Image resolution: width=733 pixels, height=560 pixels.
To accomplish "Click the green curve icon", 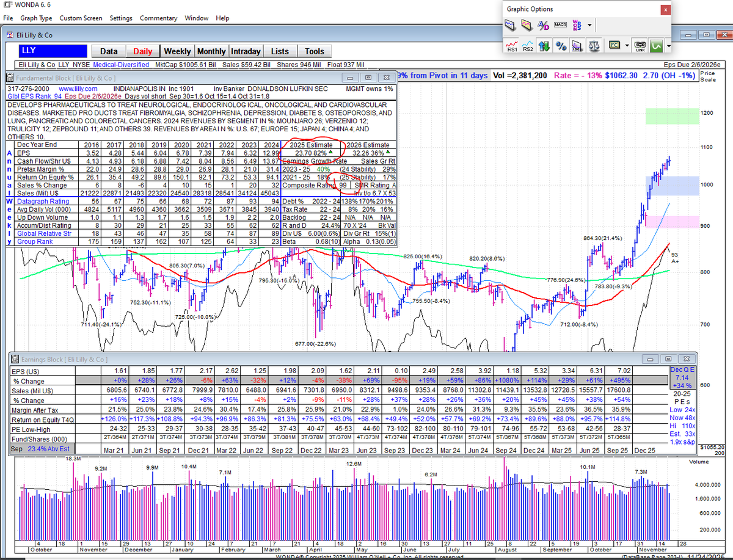I will [657, 46].
